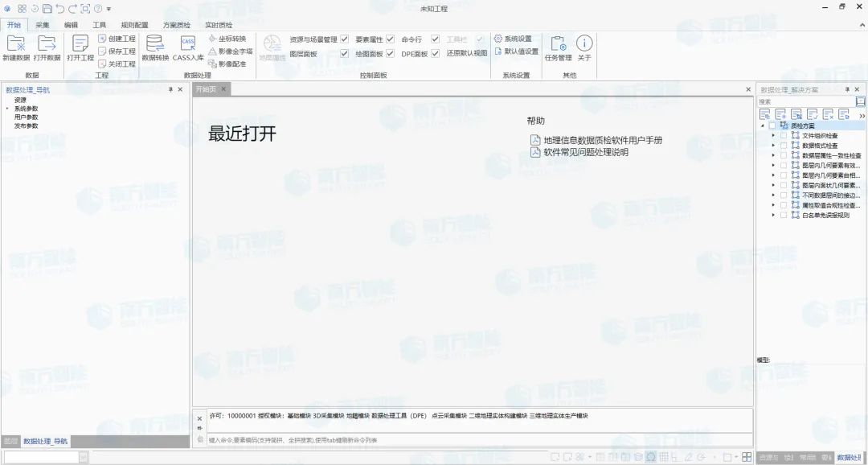The height and width of the screenshot is (465, 868).
Task: Click four-pane layout icon in status bar
Action: [x=747, y=457]
